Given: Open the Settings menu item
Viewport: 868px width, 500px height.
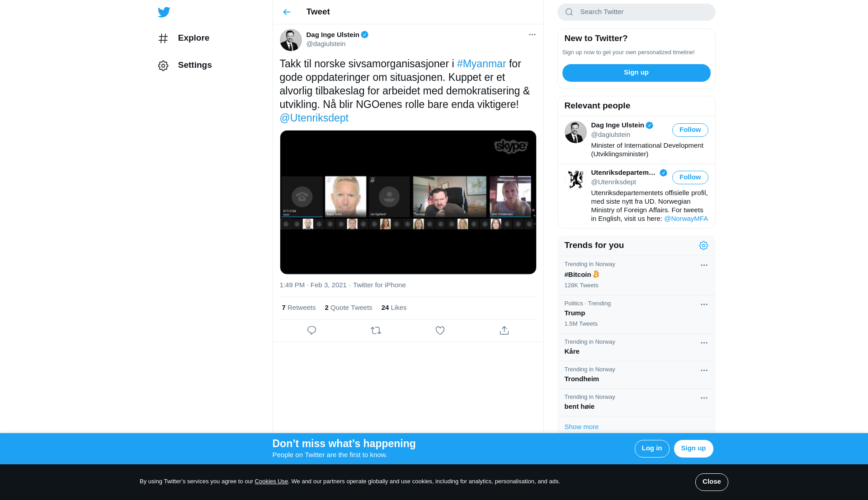Looking at the screenshot, I should (x=194, y=65).
